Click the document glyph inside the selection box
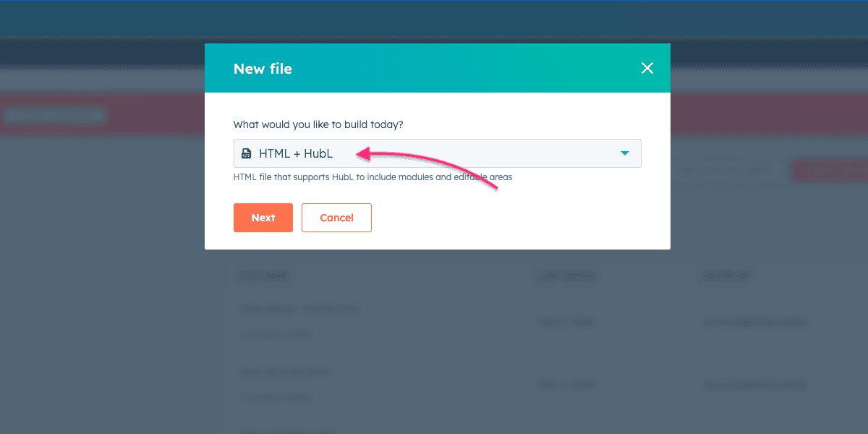This screenshot has height=434, width=868. click(x=247, y=153)
